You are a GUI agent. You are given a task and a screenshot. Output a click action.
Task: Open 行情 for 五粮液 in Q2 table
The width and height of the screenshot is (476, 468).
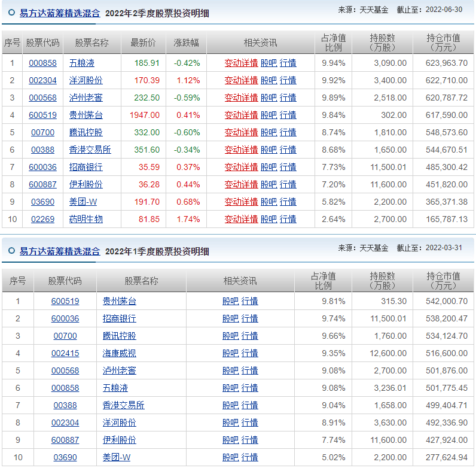pos(288,63)
